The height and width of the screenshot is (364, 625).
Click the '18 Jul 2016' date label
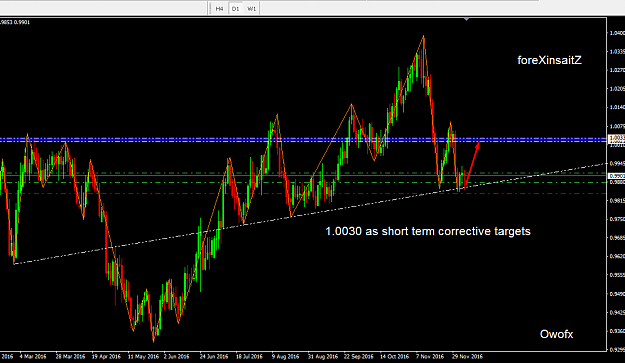tap(249, 356)
